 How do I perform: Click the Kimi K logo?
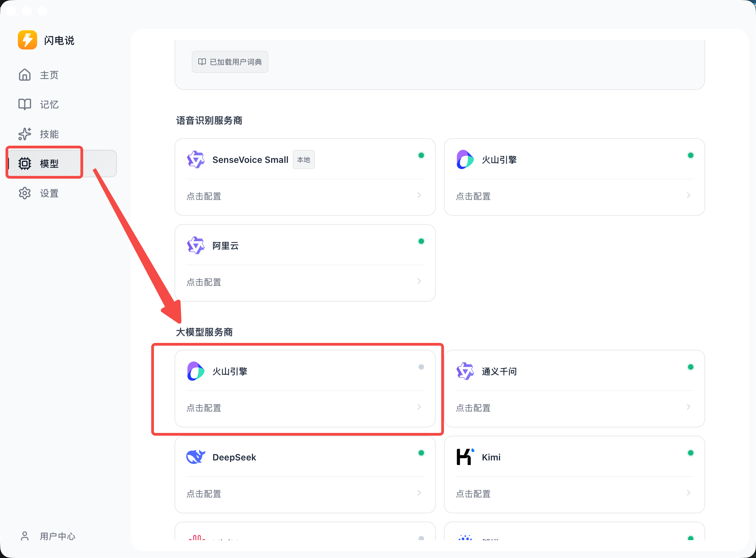point(465,457)
